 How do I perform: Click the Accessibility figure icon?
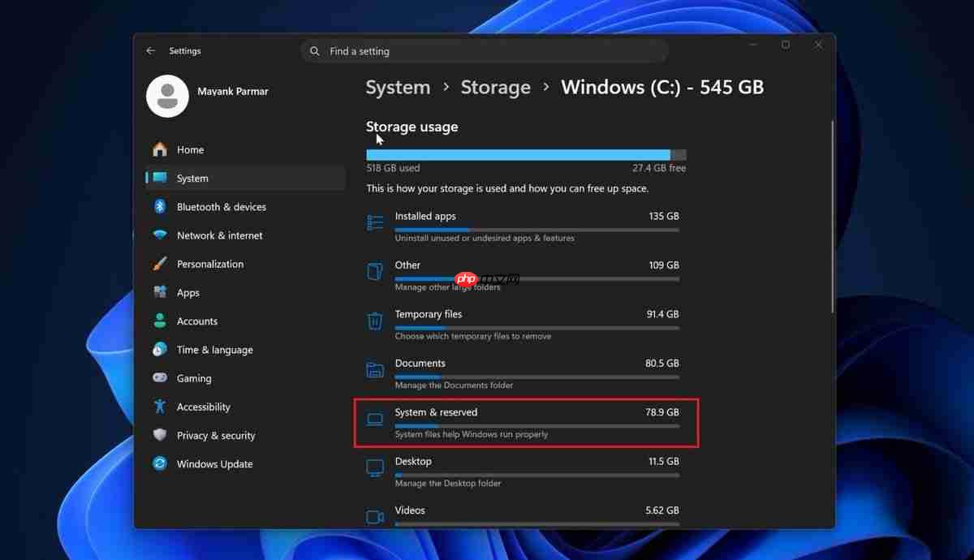click(160, 407)
